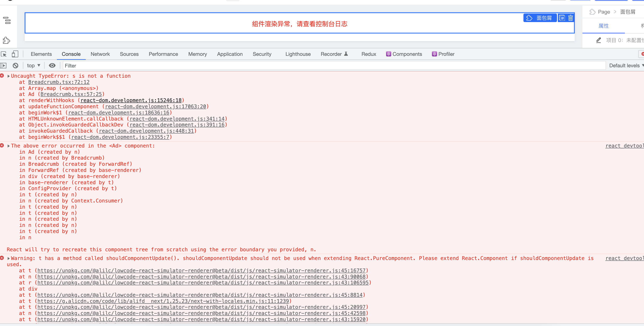Viewport: 644px width, 326px height.
Task: Copy the 面包屑 component via copy icon
Action: [562, 18]
